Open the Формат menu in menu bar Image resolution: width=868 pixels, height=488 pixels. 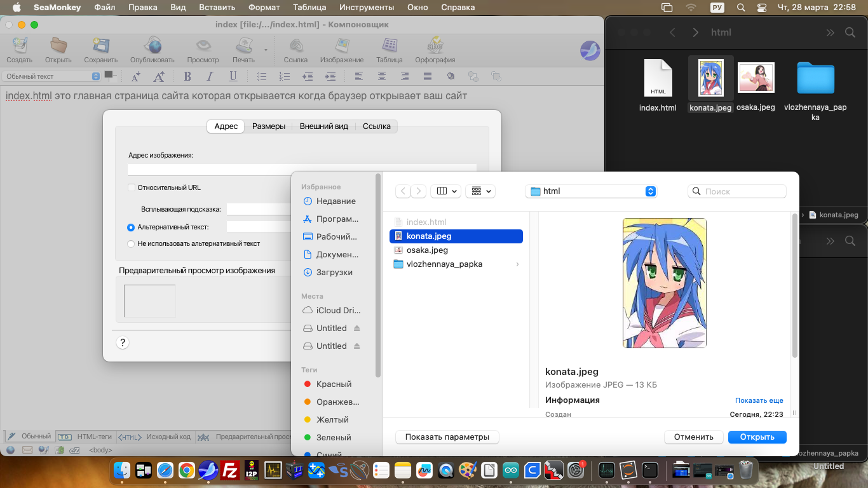(264, 8)
